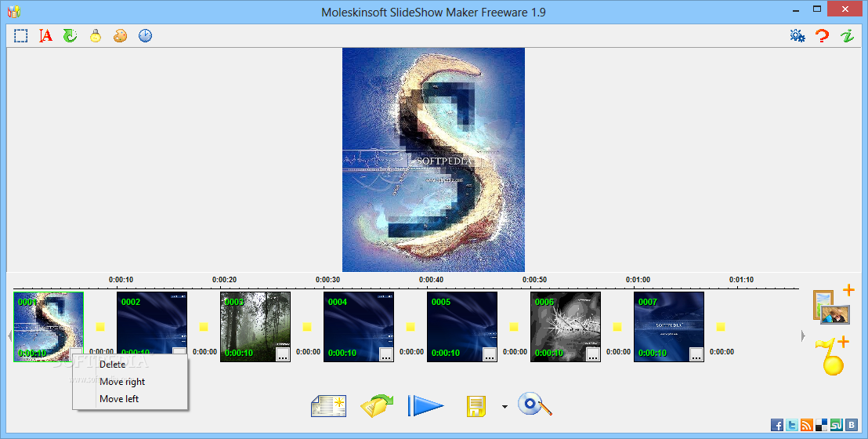Viewport: 868px width, 439px height.
Task: Open the color palette tool
Action: [x=120, y=36]
